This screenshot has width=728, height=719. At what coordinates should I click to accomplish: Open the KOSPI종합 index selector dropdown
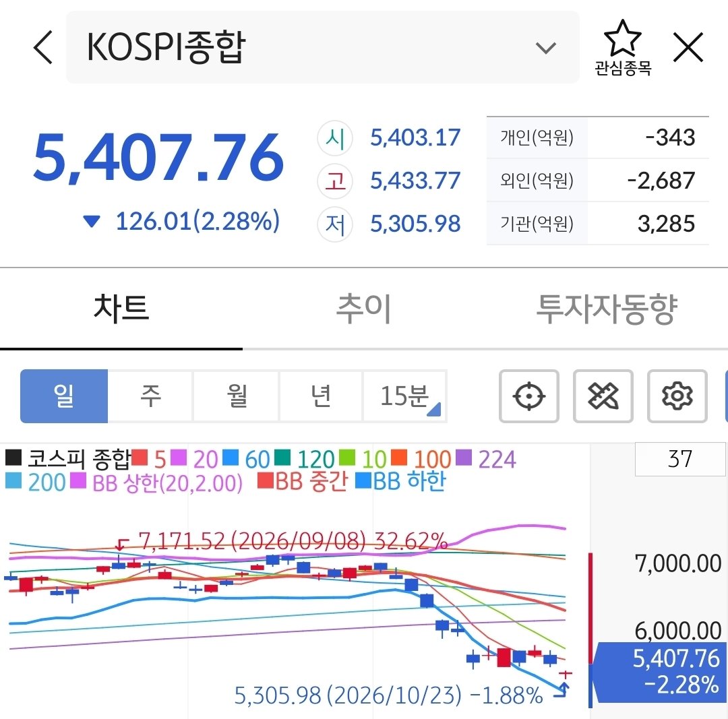322,47
